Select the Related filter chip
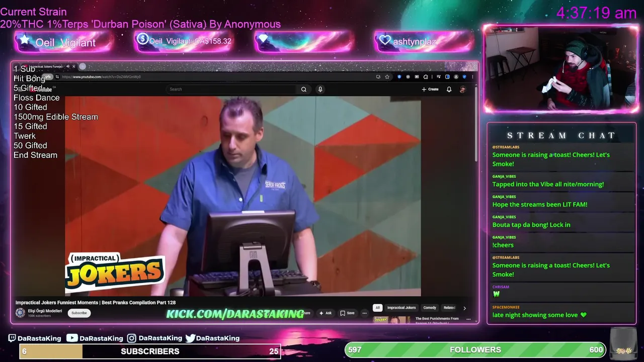 pos(449,308)
